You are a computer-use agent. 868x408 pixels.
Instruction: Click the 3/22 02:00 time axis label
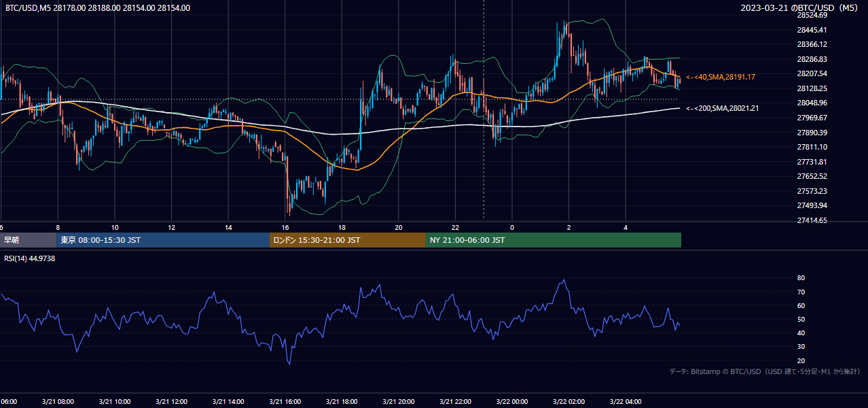click(x=569, y=402)
